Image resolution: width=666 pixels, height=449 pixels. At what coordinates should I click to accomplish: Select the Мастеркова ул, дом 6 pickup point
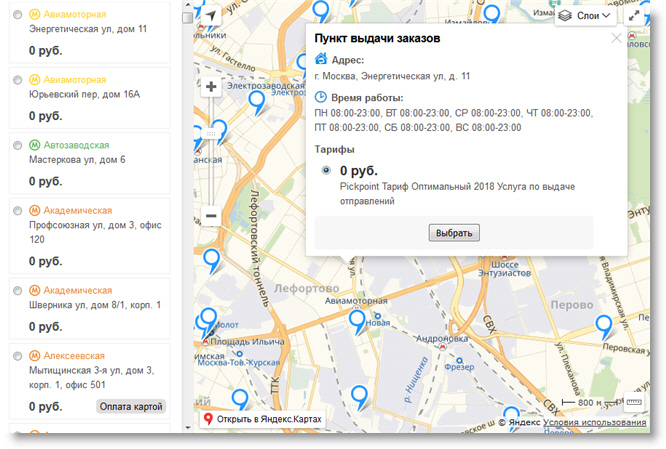(x=17, y=145)
